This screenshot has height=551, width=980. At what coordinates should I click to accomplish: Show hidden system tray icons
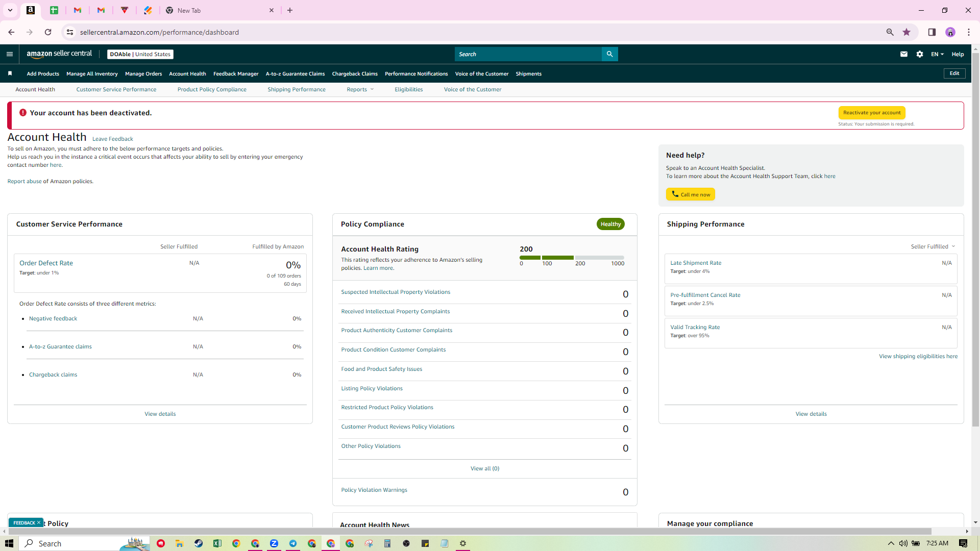(891, 543)
